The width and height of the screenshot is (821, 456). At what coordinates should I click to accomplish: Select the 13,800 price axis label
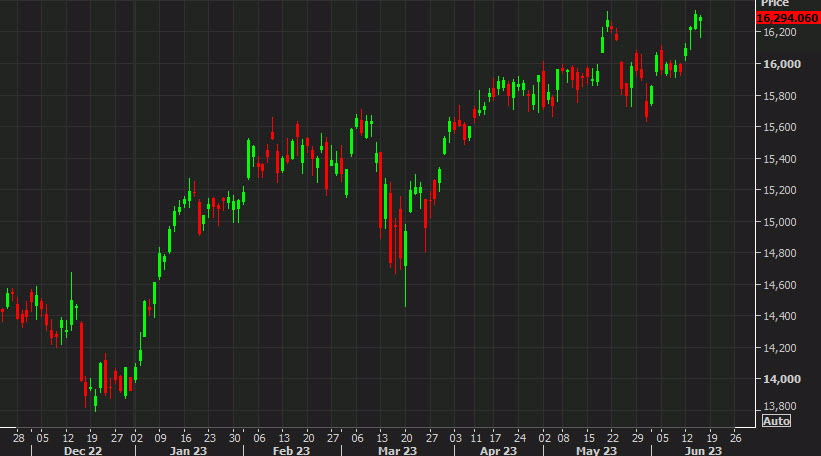point(780,406)
